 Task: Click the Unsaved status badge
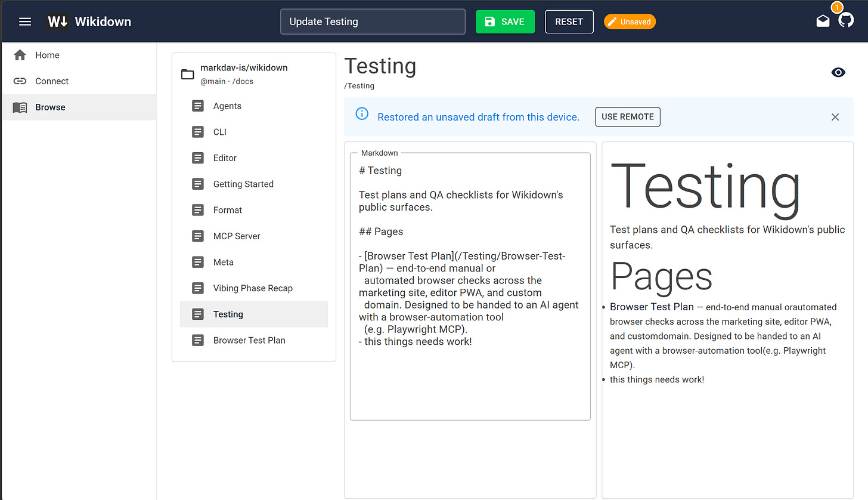point(630,21)
